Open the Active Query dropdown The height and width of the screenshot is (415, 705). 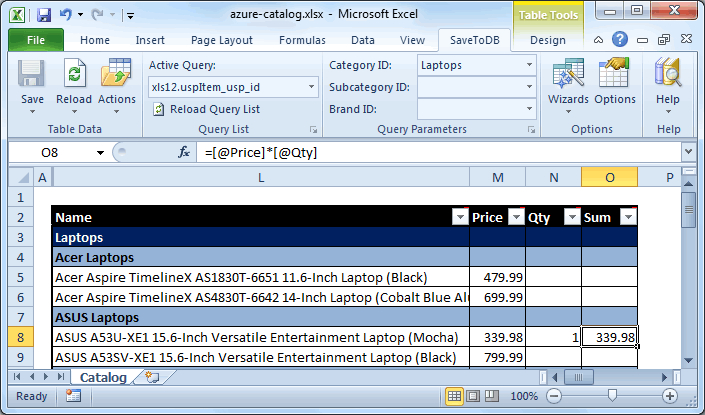tap(311, 87)
